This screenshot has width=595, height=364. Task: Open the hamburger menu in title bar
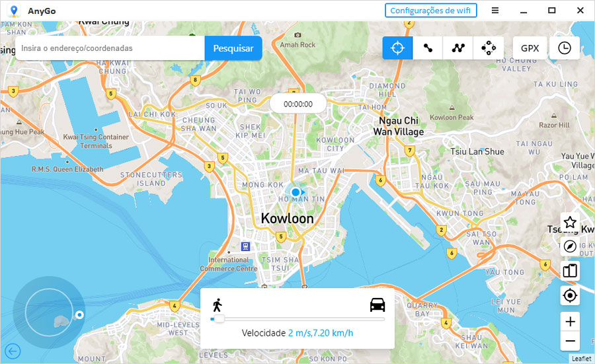click(495, 11)
